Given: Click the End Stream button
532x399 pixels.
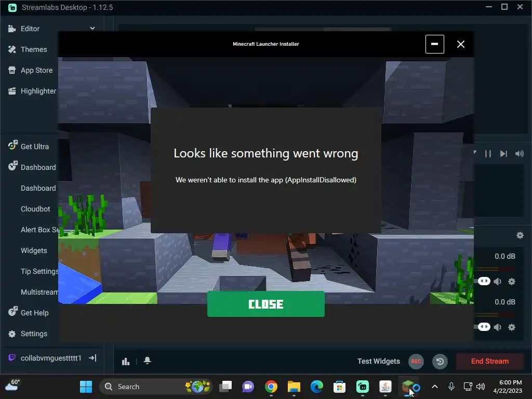Looking at the screenshot, I should 489,362.
